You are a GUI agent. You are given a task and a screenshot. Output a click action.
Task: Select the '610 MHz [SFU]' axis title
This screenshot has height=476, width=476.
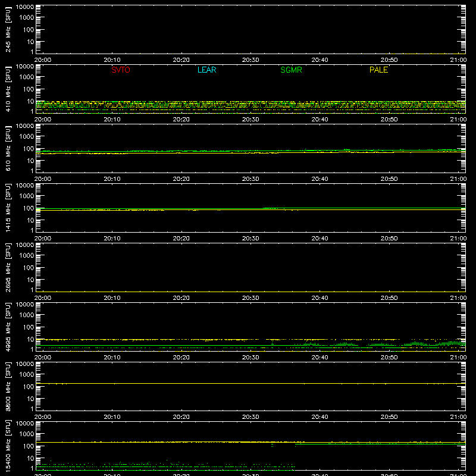pyautogui.click(x=8, y=149)
